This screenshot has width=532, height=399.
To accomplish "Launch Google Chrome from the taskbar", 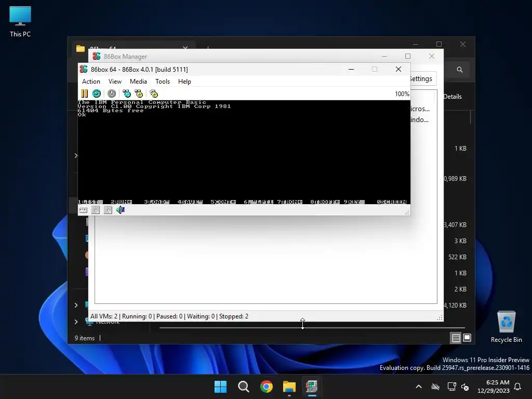I will pyautogui.click(x=267, y=387).
